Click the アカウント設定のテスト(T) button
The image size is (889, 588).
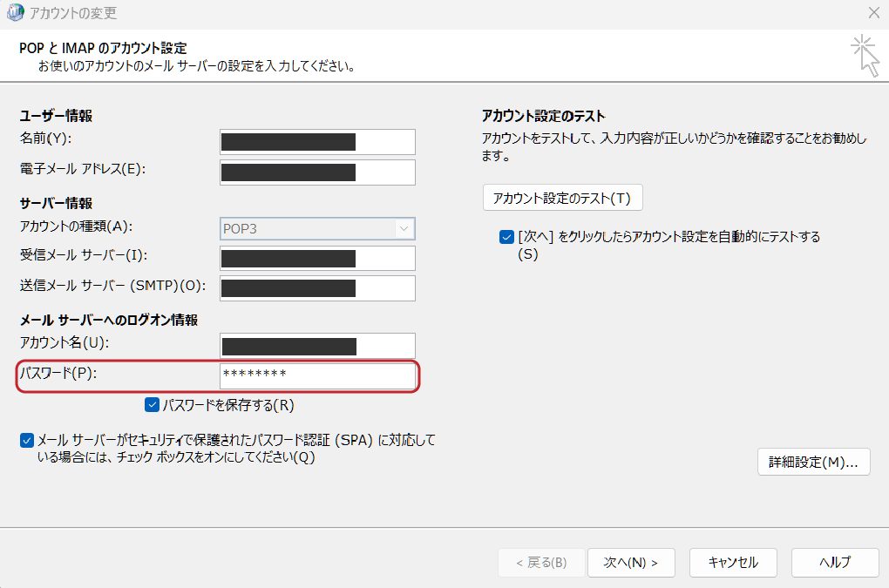[562, 198]
